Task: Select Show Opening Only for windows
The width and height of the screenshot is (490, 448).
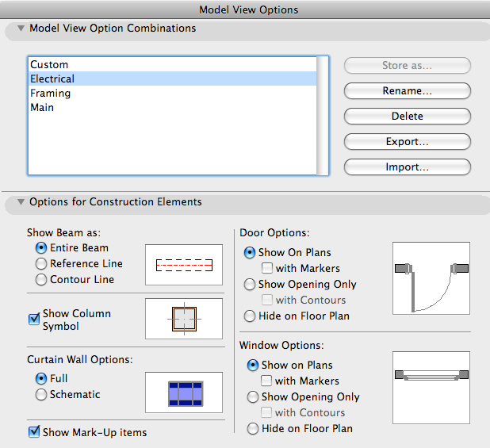Action: coord(253,397)
